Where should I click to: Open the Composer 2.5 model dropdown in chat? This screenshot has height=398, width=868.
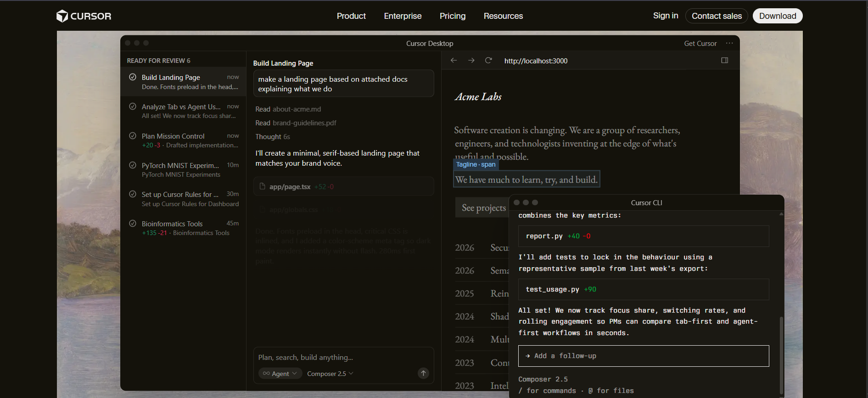(330, 374)
